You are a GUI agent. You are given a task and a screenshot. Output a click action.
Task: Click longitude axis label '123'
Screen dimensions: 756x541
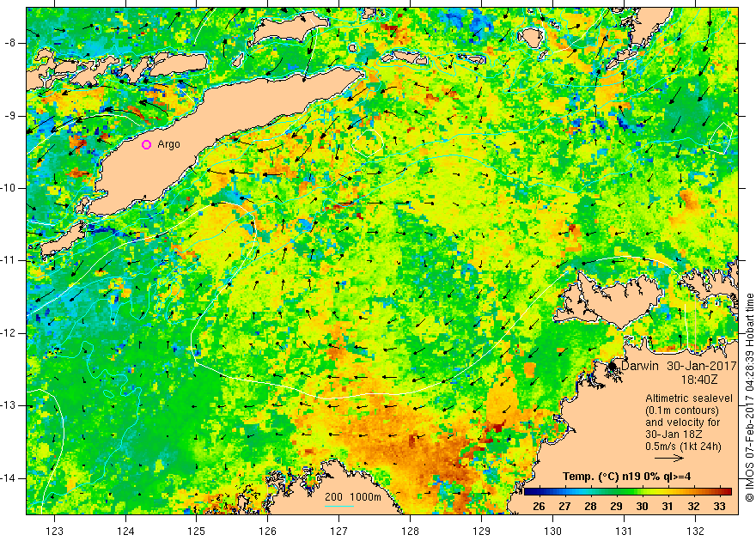[x=54, y=531]
